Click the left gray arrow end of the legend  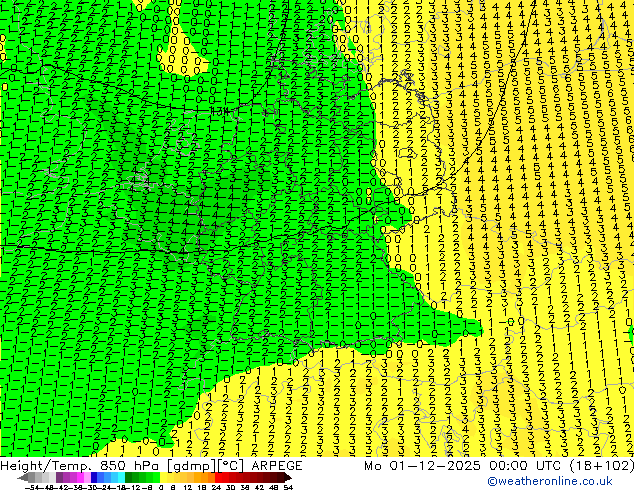(x=23, y=477)
